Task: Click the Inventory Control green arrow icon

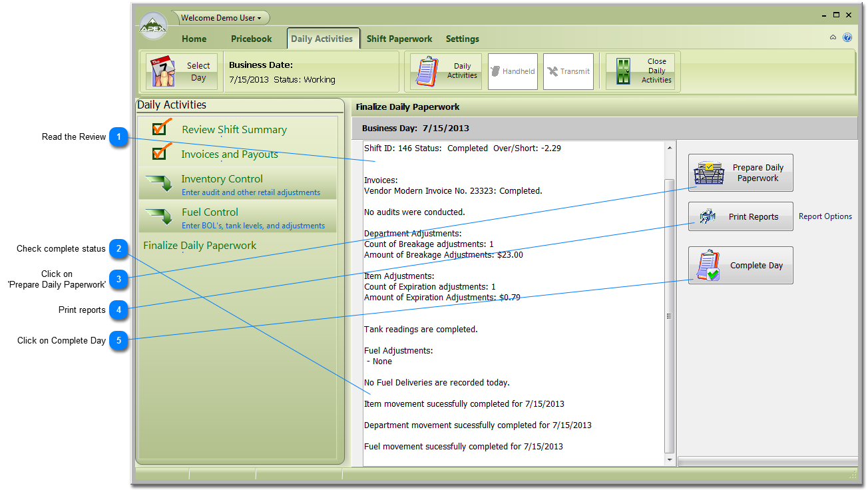Action: point(158,183)
